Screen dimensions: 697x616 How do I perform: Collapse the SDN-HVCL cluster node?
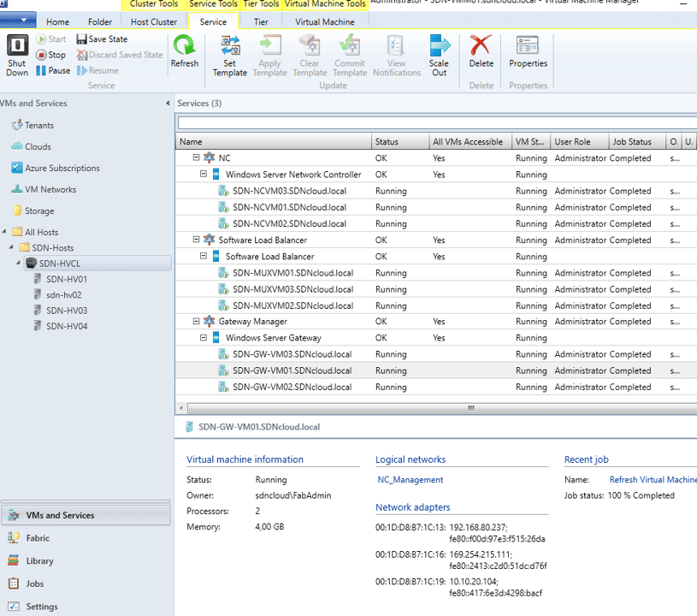(x=19, y=263)
